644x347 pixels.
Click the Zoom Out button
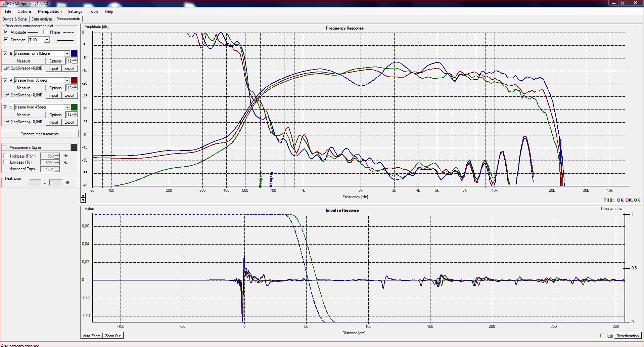tap(113, 336)
